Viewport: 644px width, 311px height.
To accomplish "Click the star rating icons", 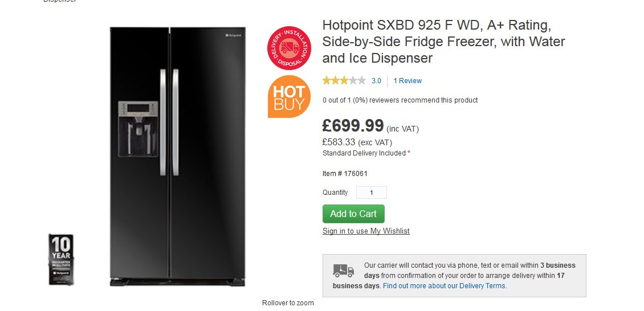I will point(344,80).
